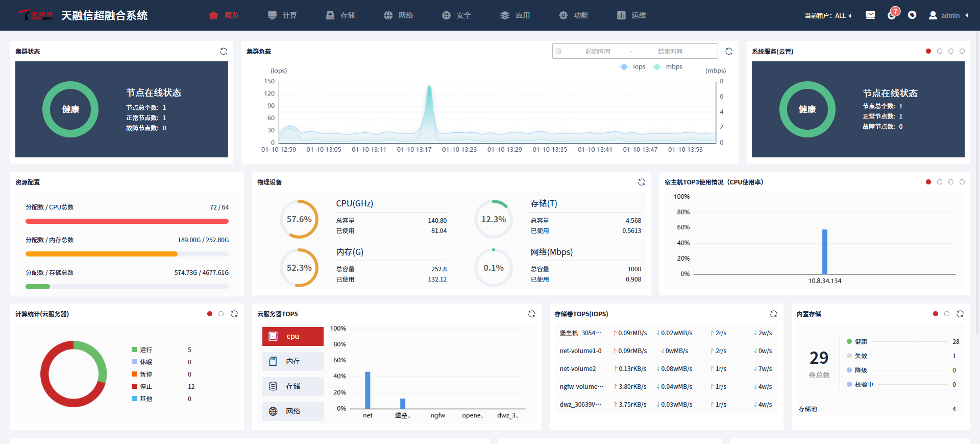Viewport: 980px width, 444px height.
Task: Expand the 当前租户 ALL tenant selector
Action: tap(828, 16)
